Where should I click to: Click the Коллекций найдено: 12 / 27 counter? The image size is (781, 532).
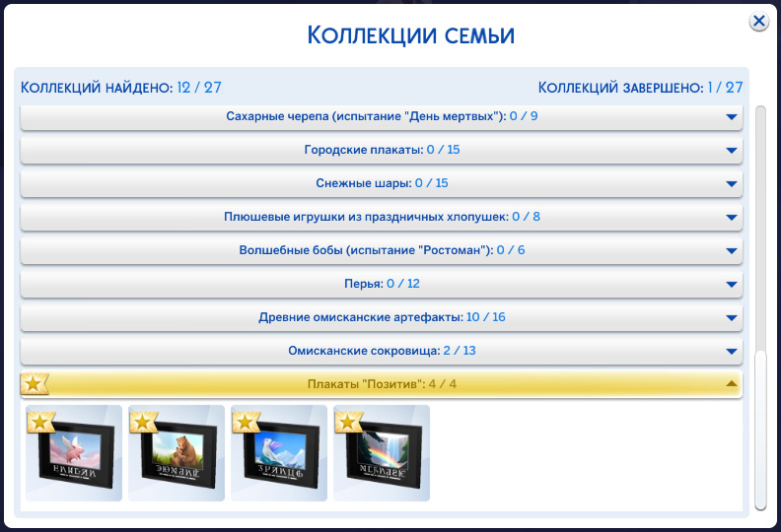click(x=121, y=88)
